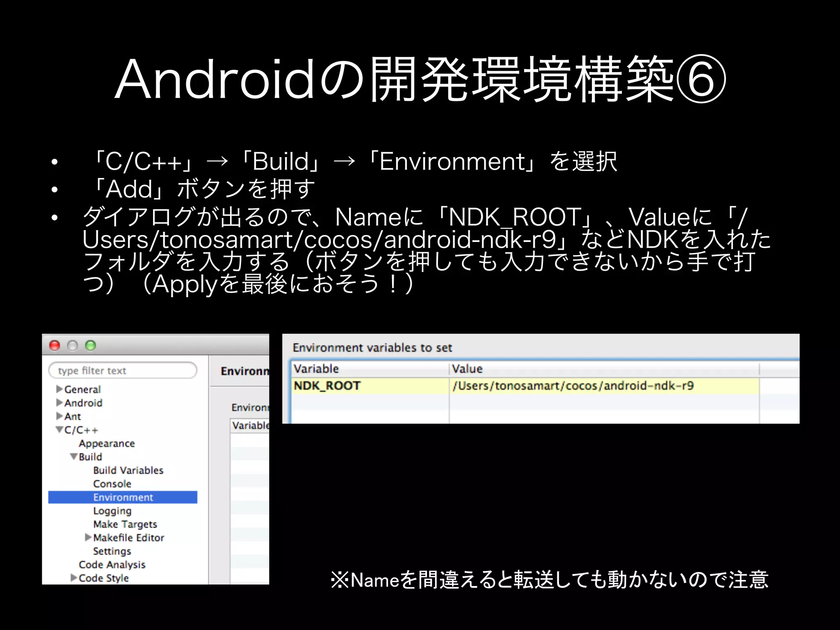Expand the Code Style node
This screenshot has width=840, height=630.
point(74,577)
